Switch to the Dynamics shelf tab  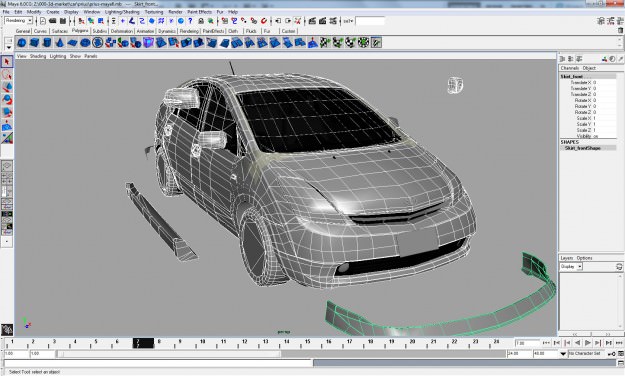pyautogui.click(x=167, y=31)
